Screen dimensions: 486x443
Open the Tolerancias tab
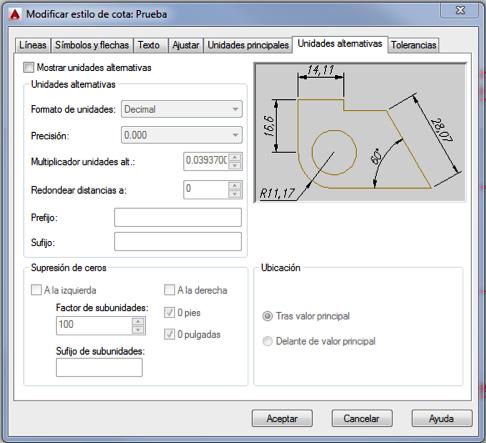point(413,45)
